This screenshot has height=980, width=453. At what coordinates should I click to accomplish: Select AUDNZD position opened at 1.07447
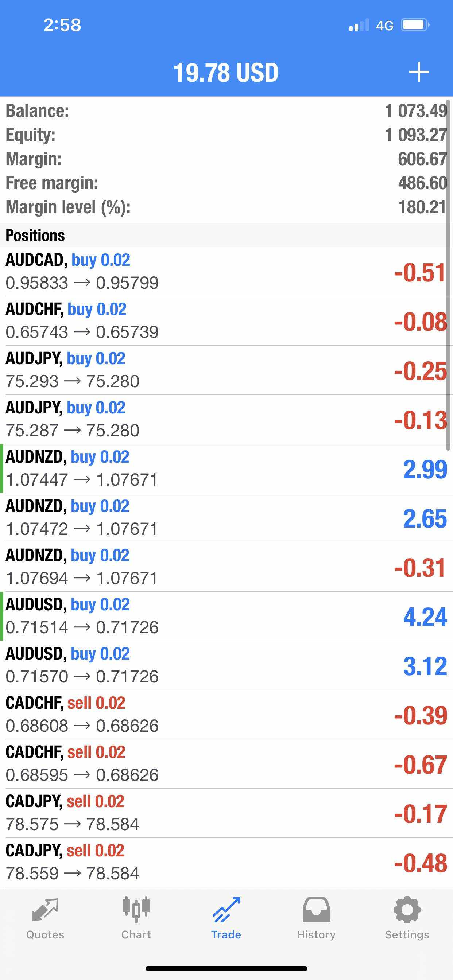click(225, 468)
